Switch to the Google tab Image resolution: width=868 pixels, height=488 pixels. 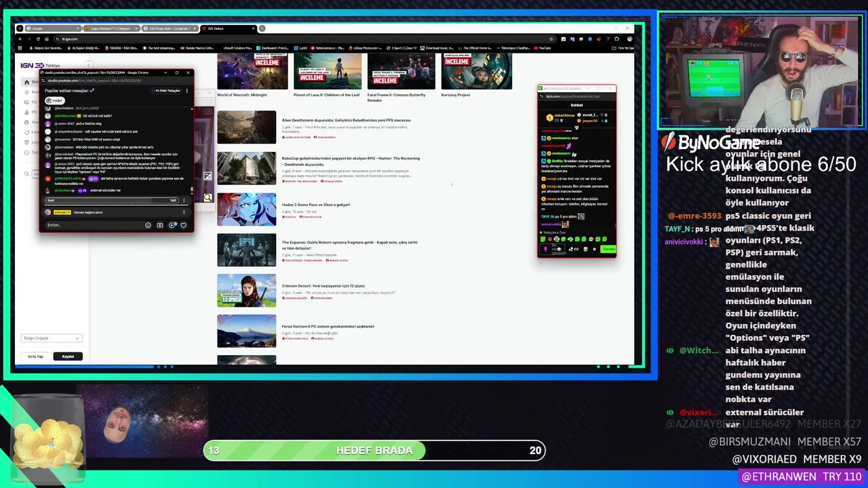coord(54,28)
